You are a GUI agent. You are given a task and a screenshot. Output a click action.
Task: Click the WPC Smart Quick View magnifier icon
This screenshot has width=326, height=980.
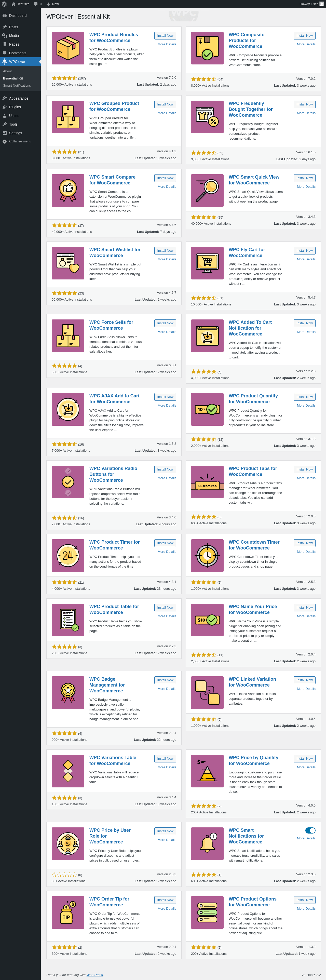pyautogui.click(x=207, y=191)
